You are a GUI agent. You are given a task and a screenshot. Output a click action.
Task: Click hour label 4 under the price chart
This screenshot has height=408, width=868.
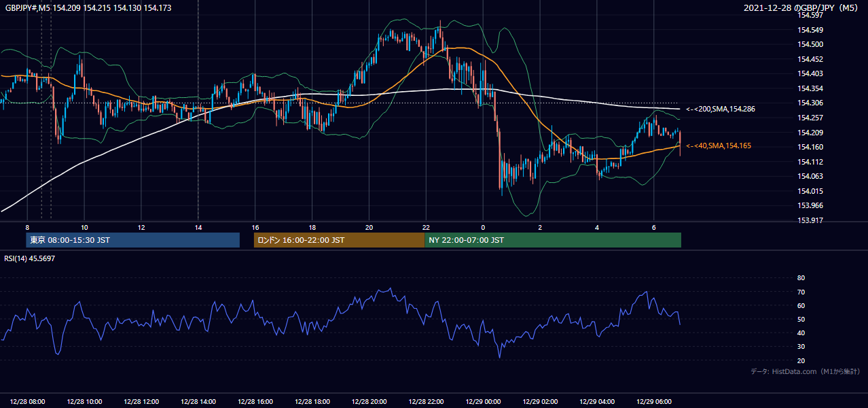pos(597,227)
